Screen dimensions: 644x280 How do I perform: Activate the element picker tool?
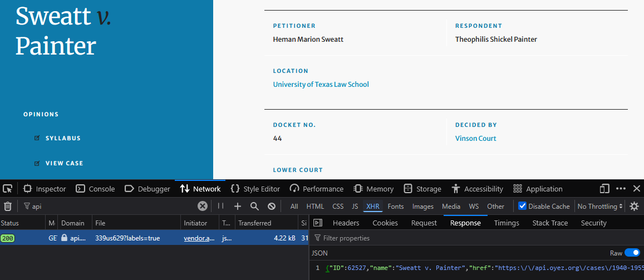7,189
